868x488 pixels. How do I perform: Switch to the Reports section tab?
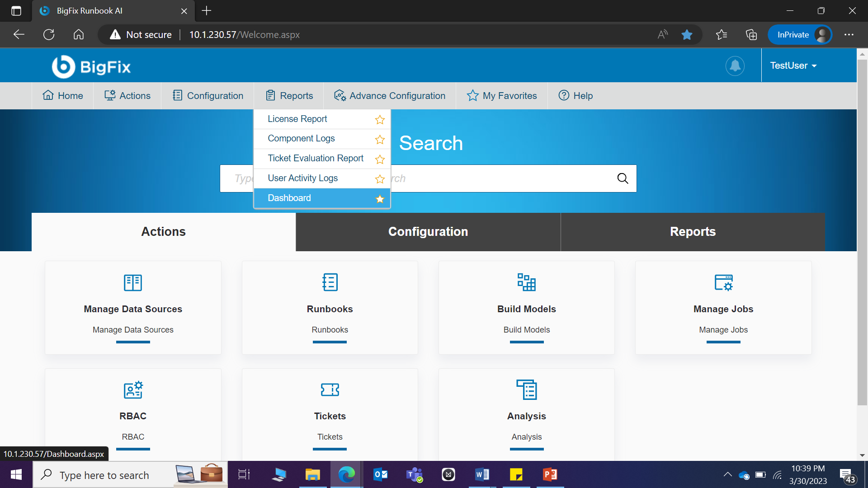pos(693,232)
